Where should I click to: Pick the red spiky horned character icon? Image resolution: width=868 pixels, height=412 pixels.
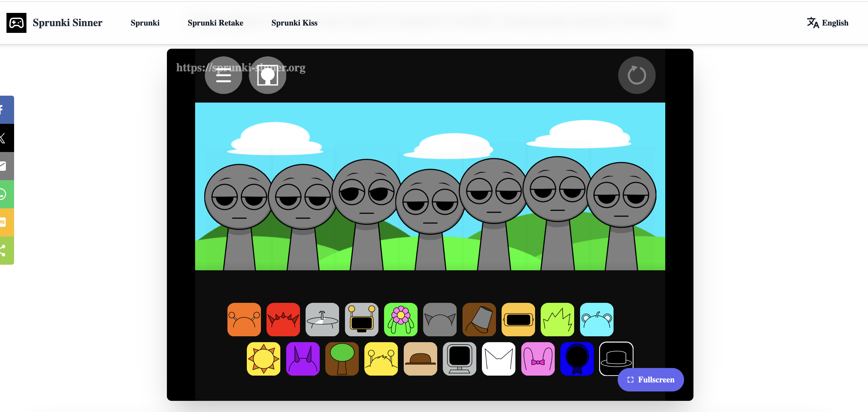tap(283, 319)
